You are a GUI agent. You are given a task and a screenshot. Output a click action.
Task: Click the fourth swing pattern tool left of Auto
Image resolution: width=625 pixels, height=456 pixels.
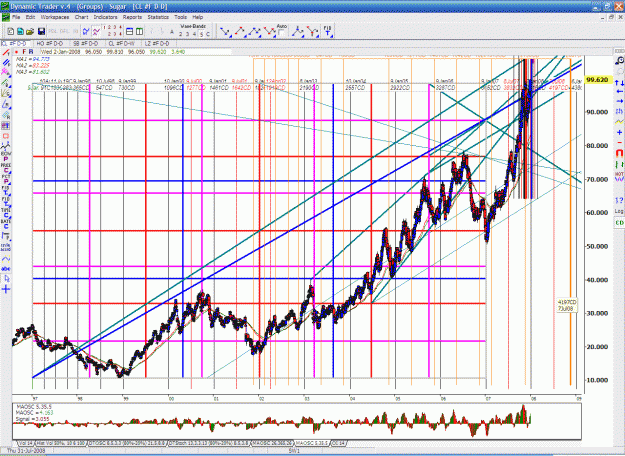pyautogui.click(x=269, y=31)
